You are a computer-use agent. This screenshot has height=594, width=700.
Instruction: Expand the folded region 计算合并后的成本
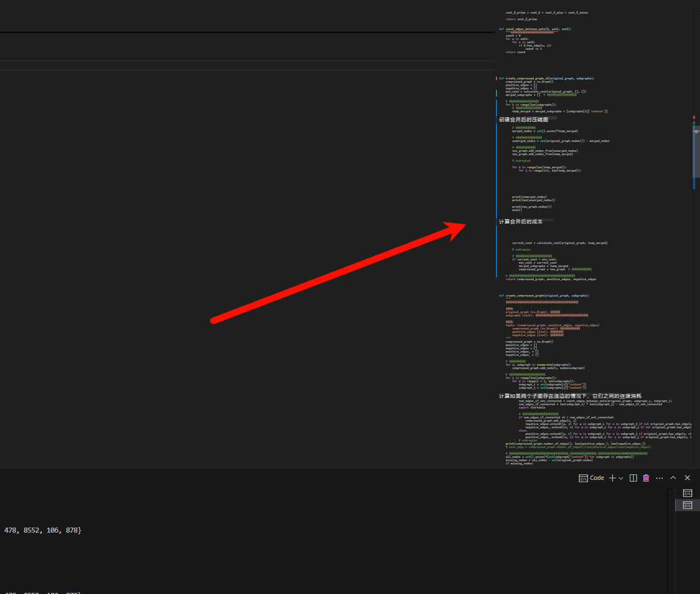point(521,222)
